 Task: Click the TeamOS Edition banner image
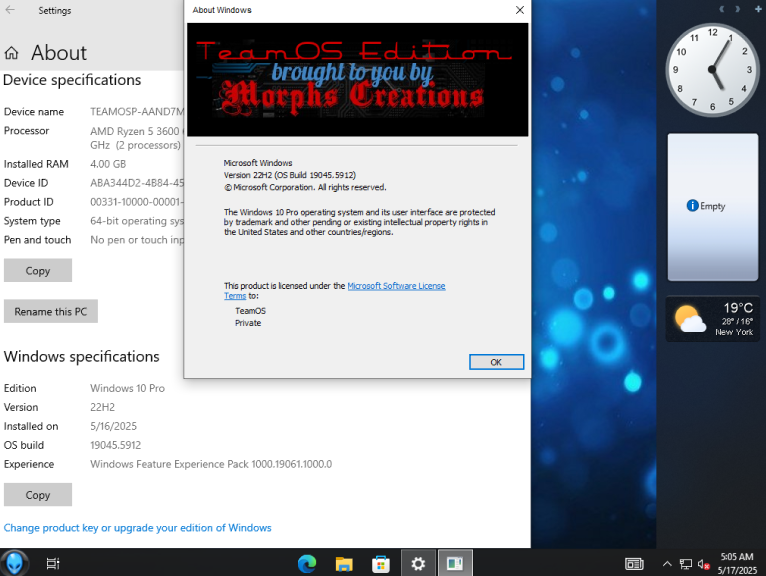(358, 80)
